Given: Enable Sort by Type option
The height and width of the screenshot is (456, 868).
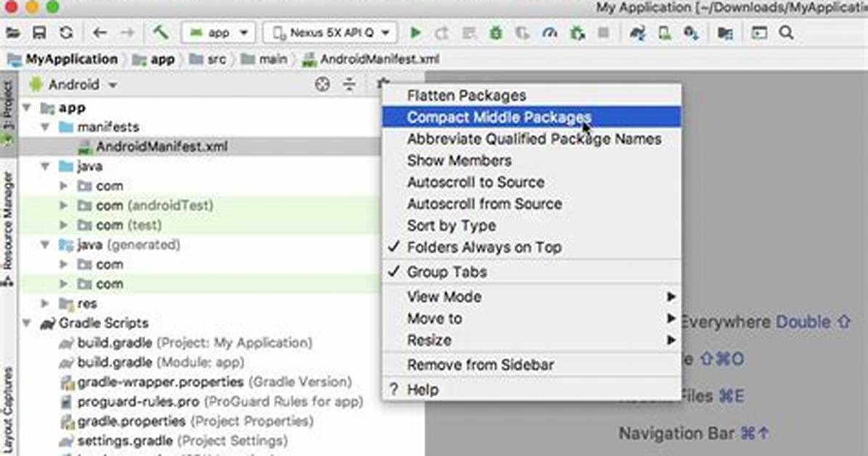Looking at the screenshot, I should (x=531, y=226).
